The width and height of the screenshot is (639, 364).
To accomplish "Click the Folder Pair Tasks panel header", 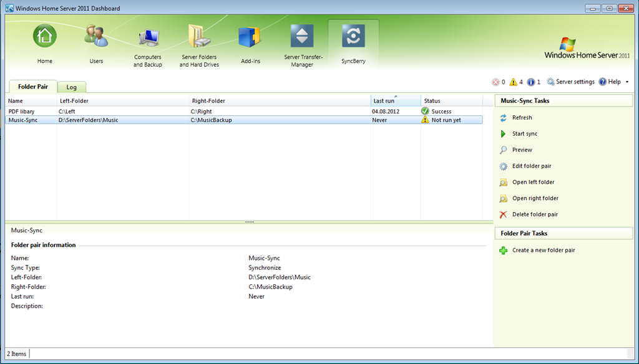I will coord(563,233).
